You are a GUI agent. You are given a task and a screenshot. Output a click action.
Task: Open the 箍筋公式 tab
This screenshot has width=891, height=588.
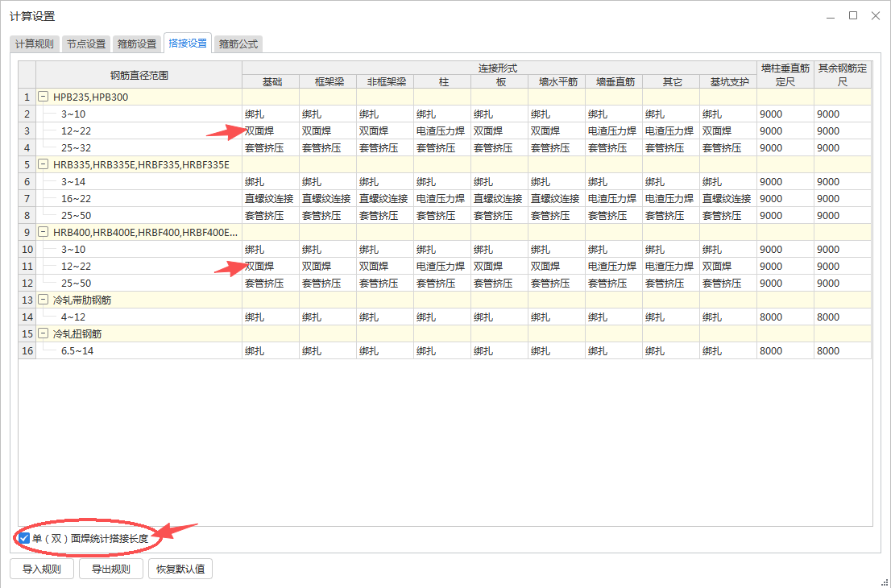pyautogui.click(x=238, y=43)
